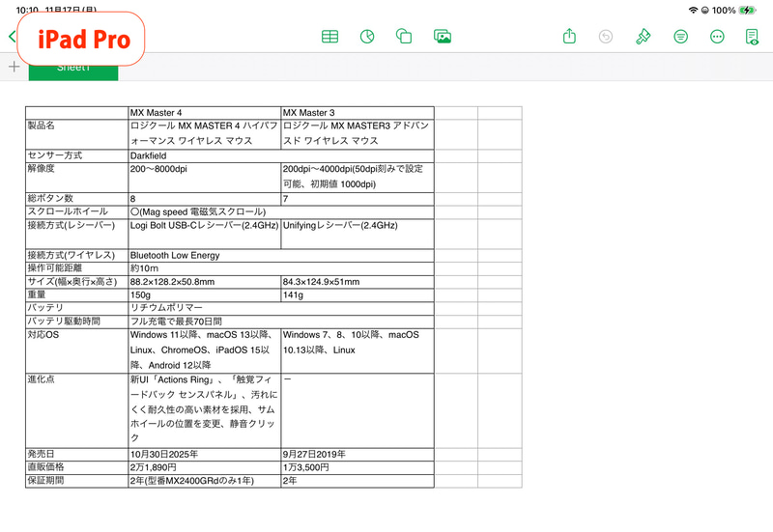Select the センサー方式 label cell

tap(77, 155)
